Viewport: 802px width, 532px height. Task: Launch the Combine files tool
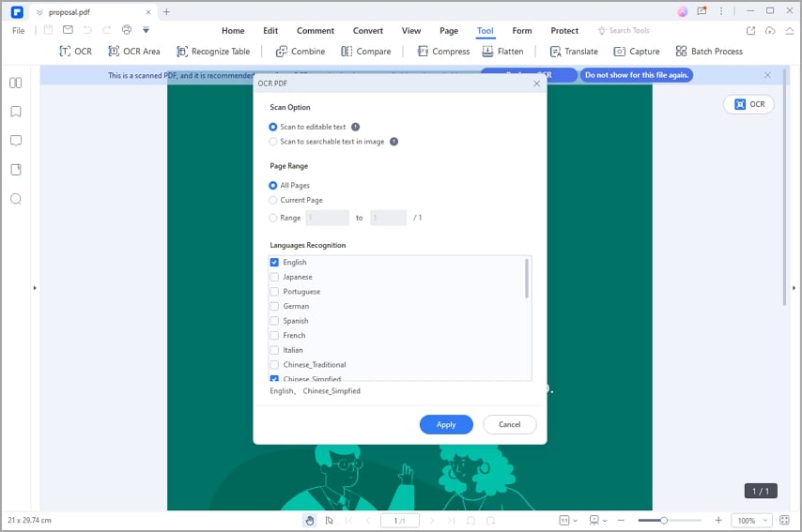301,51
